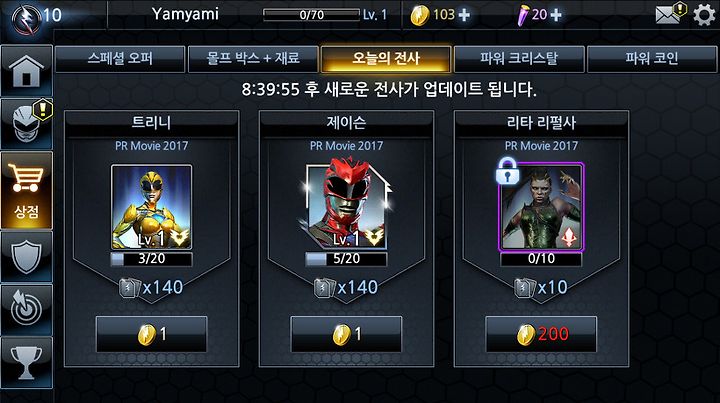This screenshot has height=403, width=720.
Task: Open the settings gear icon
Action: point(704,15)
